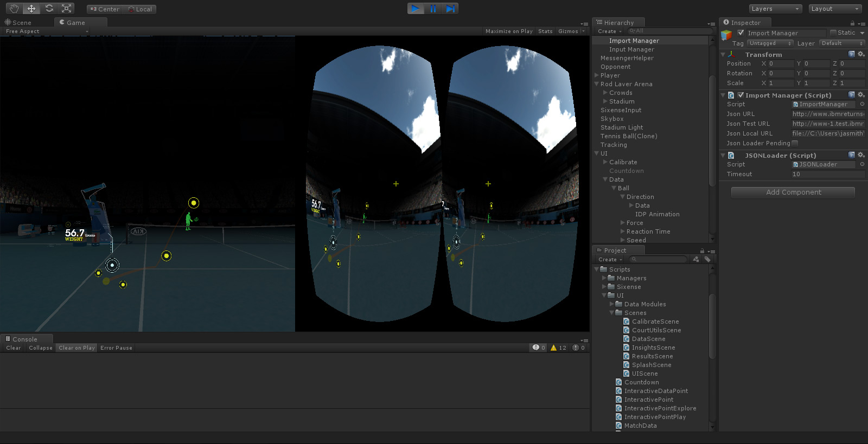Select the Scale tool

point(67,9)
